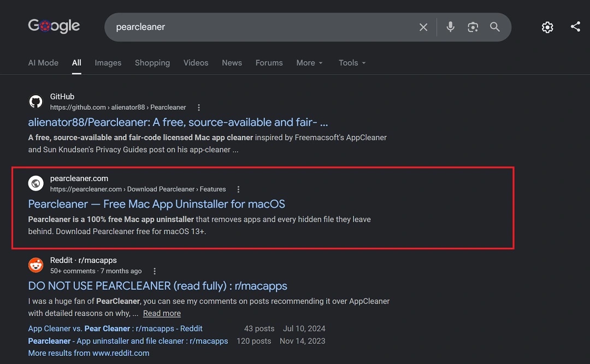Image resolution: width=590 pixels, height=364 pixels.
Task: Click the pearcleaner.com Download Pearcleaner URL breadcrumb
Action: [138, 189]
